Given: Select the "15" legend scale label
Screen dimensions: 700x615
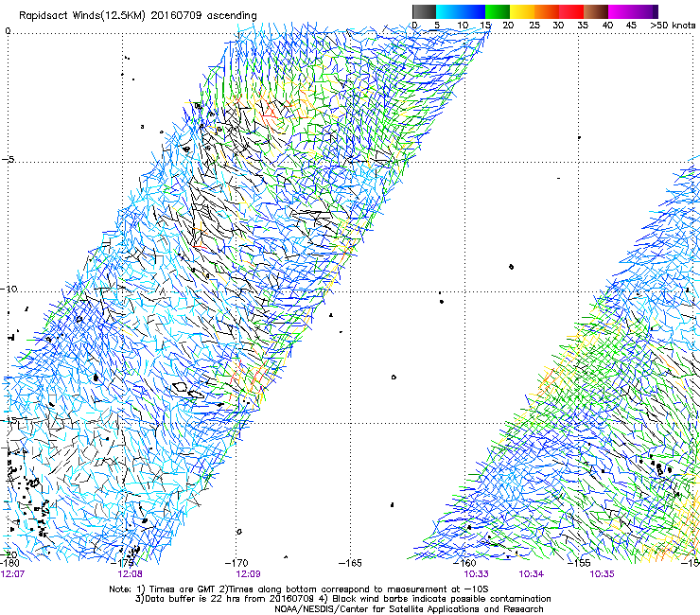Looking at the screenshot, I should click(x=485, y=26).
